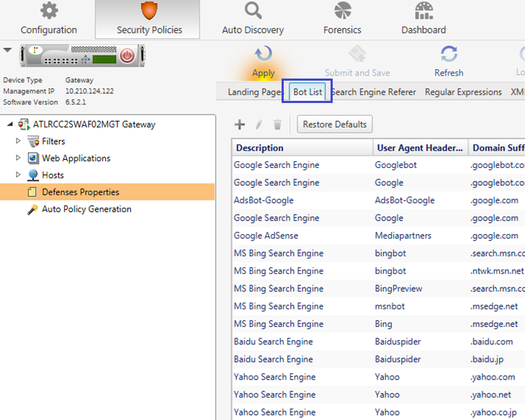
Task: Open the Forensics section
Action: 342,19
